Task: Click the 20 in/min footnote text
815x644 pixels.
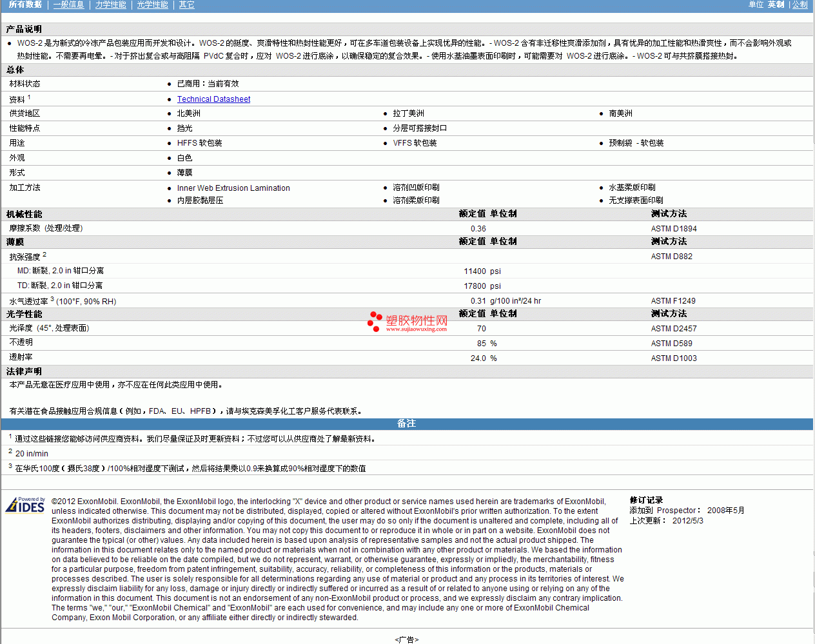Action: click(32, 454)
